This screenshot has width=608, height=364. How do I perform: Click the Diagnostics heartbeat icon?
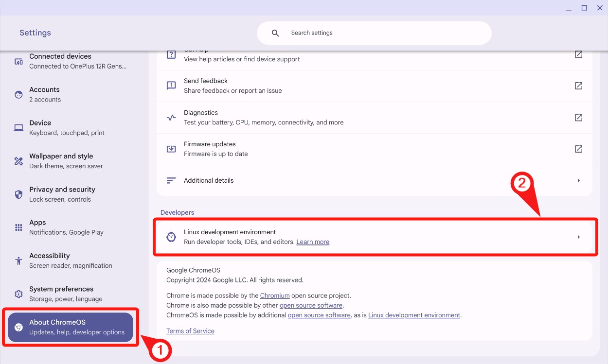coord(171,117)
